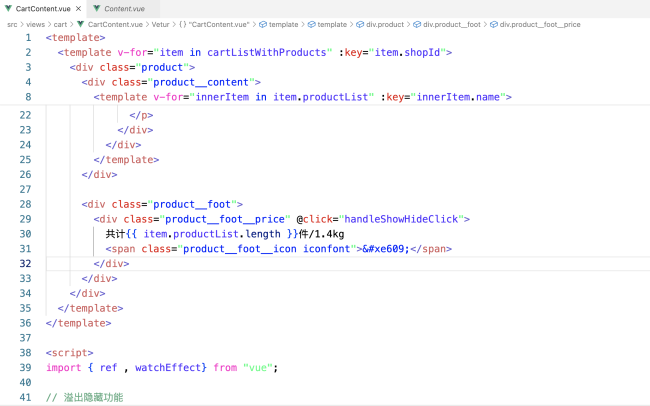Click the Vue icon on CartContent.vue tab

[8, 8]
